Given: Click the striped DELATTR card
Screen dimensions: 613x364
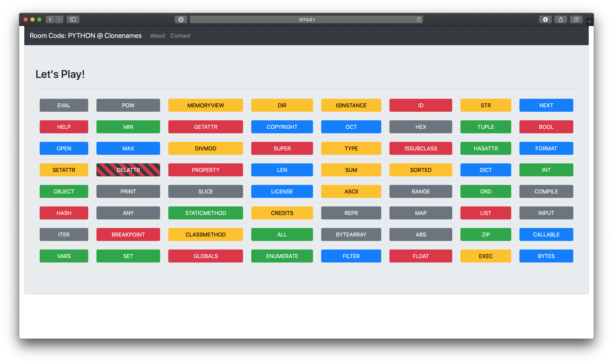Looking at the screenshot, I should tap(128, 170).
